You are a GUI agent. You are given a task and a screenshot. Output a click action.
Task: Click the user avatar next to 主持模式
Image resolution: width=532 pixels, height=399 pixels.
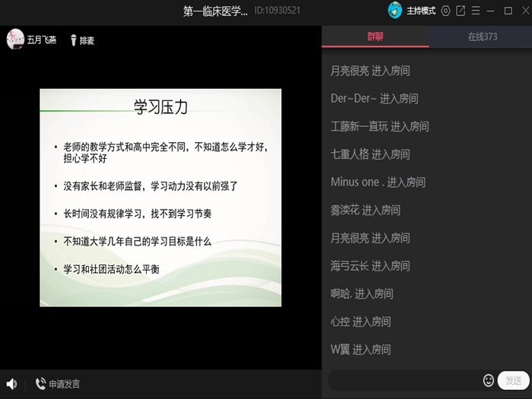point(395,11)
